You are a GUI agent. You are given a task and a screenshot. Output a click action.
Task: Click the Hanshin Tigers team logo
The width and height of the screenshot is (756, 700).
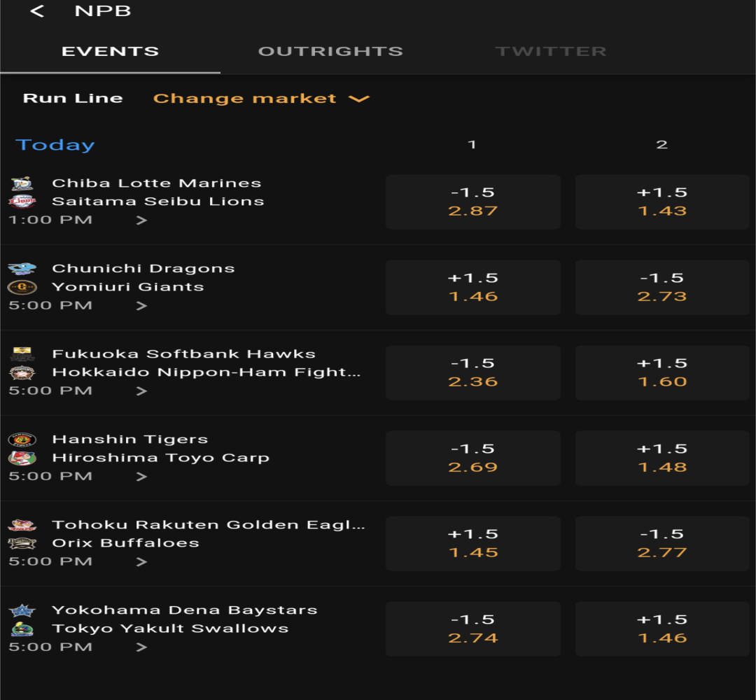point(22,439)
